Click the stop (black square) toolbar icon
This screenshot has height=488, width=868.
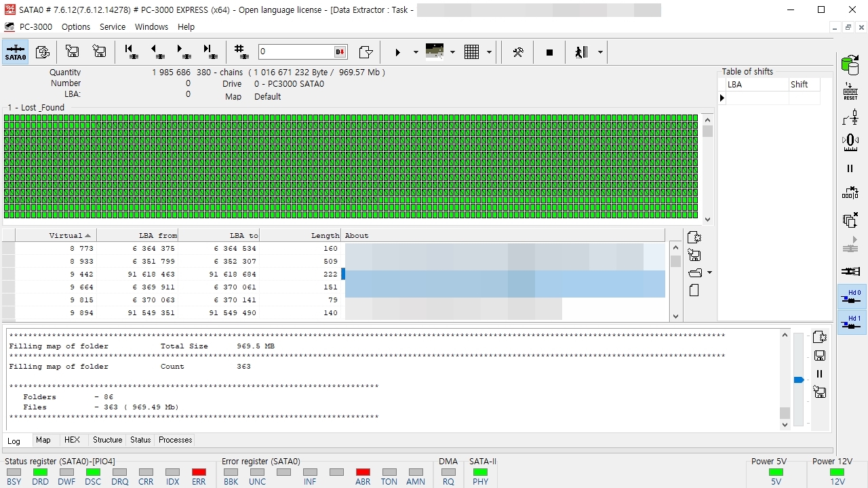549,52
